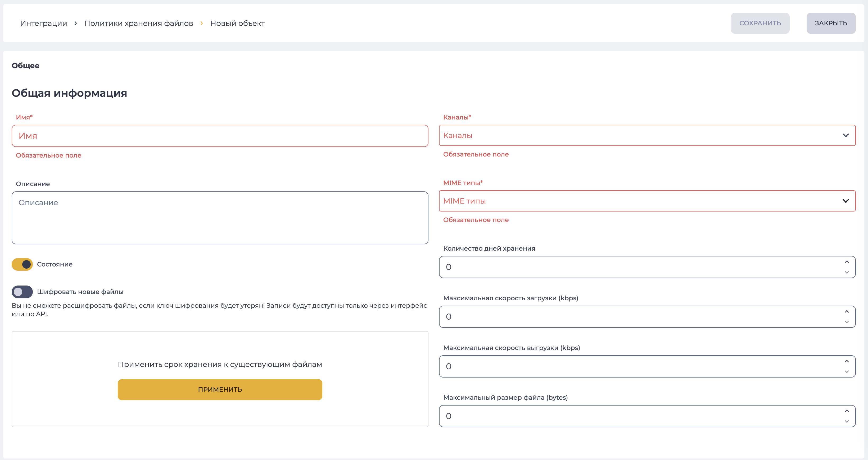Viewport: 868px width, 460px height.
Task: Click Обязательное поле error under Каналы
Action: [x=476, y=154]
